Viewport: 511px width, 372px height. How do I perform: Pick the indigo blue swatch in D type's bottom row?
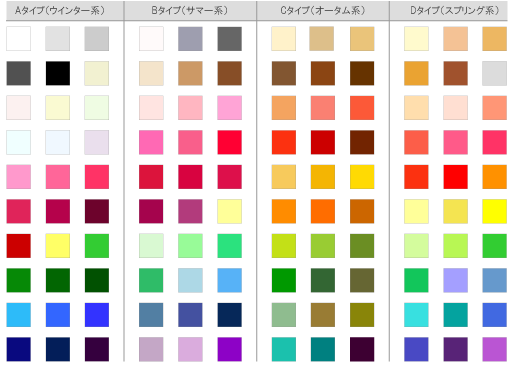pos(416,349)
